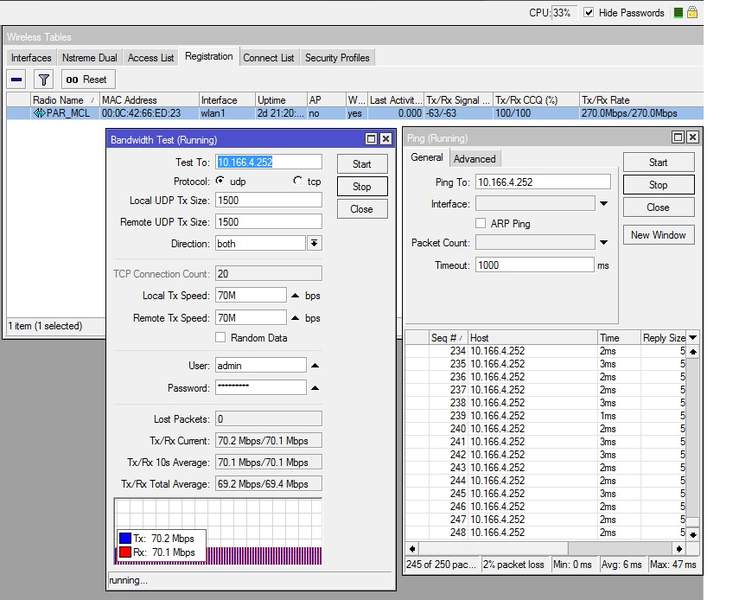Open the Direction dropdown
The image size is (752, 600).
pos(314,243)
